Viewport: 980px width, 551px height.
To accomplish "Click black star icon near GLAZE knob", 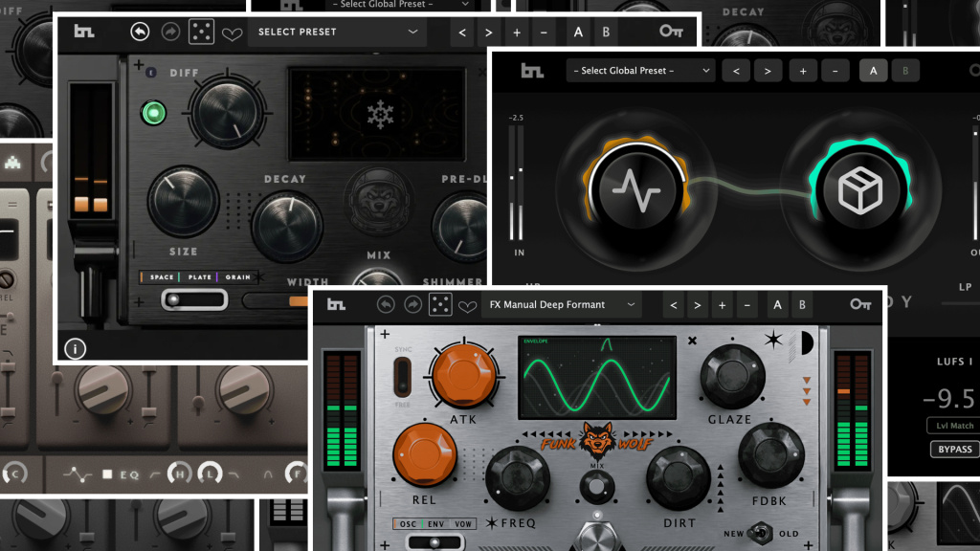I will pyautogui.click(x=773, y=340).
